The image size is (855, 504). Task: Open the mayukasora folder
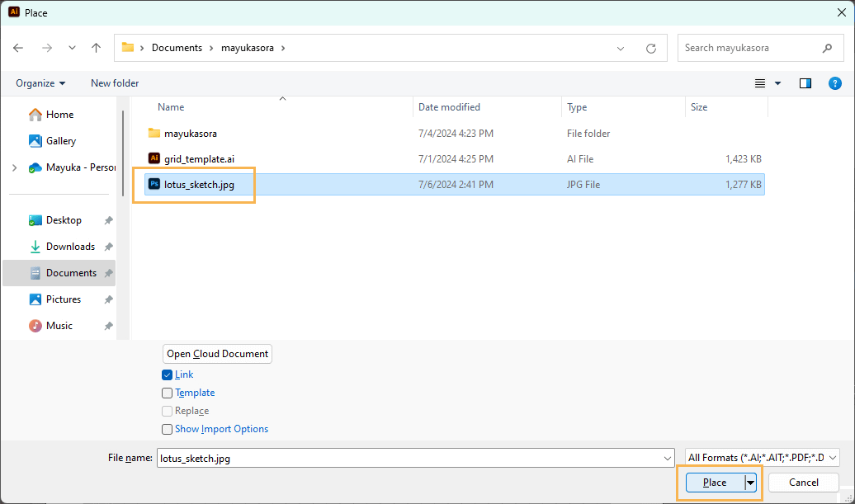point(190,133)
